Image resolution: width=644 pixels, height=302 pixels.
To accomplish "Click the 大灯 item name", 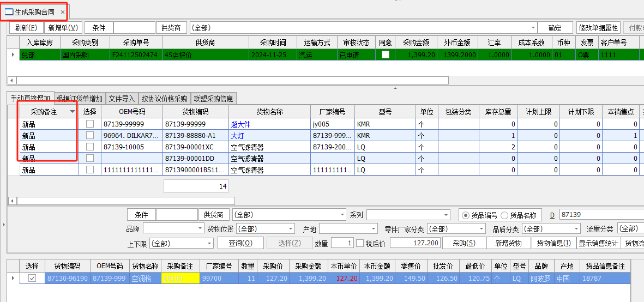I will click(237, 135).
